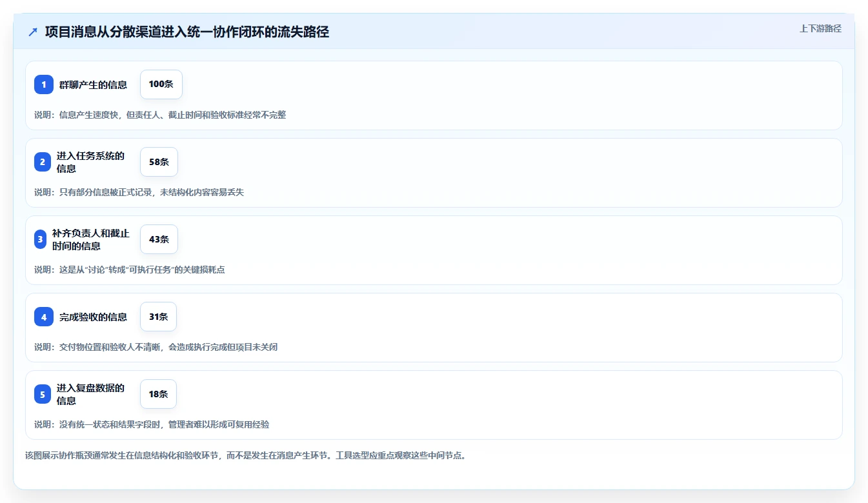Image resolution: width=868 pixels, height=503 pixels.
Task: Click the 31条 value pill
Action: pyautogui.click(x=158, y=317)
